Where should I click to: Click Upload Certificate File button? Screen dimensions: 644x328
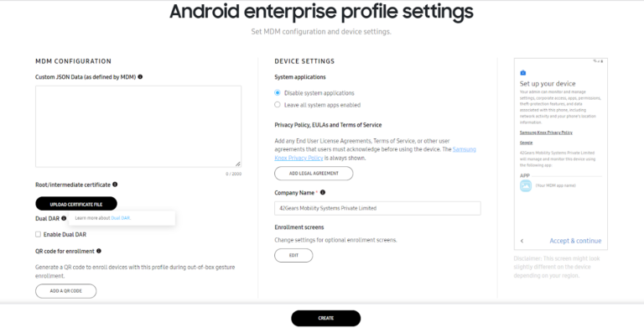tap(76, 204)
